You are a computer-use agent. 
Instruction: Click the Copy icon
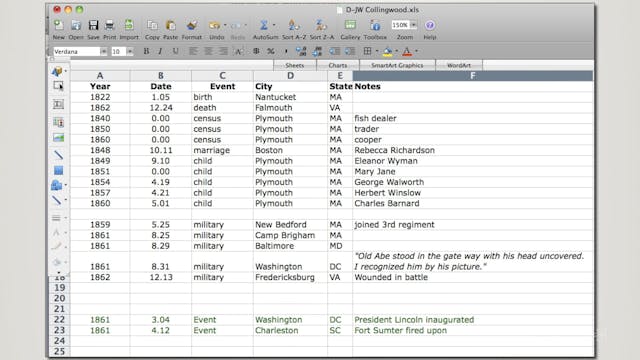[152, 25]
